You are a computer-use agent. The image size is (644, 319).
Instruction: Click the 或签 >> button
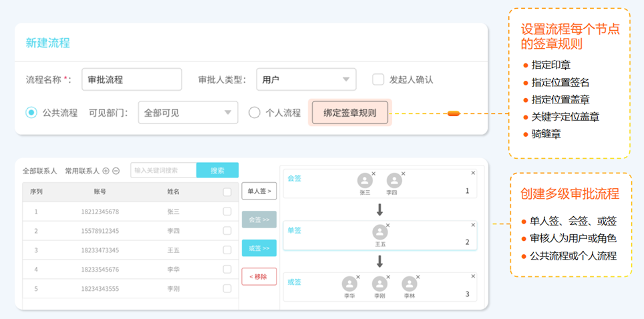pyautogui.click(x=259, y=248)
